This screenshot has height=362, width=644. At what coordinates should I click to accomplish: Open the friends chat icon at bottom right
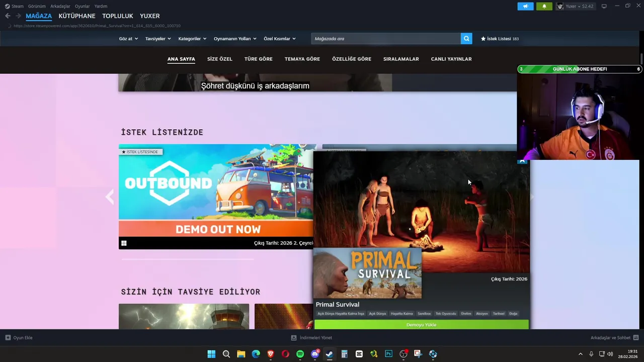click(x=636, y=338)
